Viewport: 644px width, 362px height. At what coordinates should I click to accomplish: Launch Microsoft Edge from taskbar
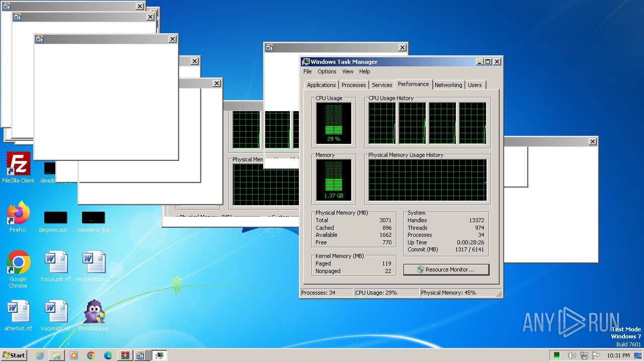pyautogui.click(x=108, y=355)
